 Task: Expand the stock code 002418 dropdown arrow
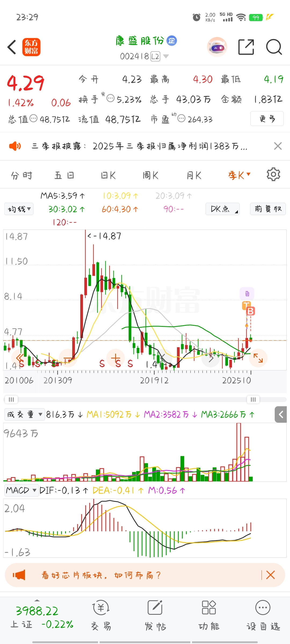[x=166, y=56]
